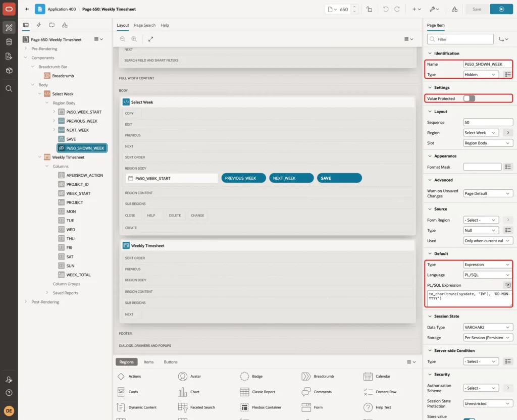This screenshot has width=517, height=420.
Task: Switch to the Page Search tab
Action: [144, 25]
